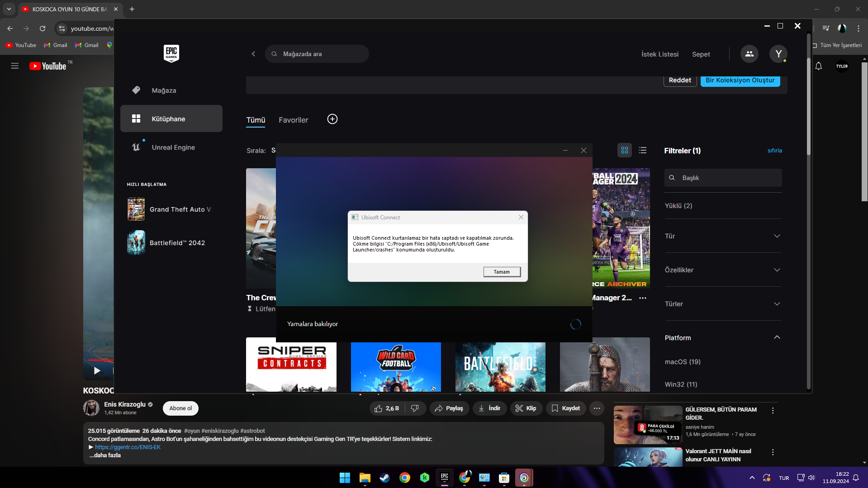Image resolution: width=868 pixels, height=488 pixels.
Task: Toggle the macOS (19) platform filter
Action: [683, 362]
